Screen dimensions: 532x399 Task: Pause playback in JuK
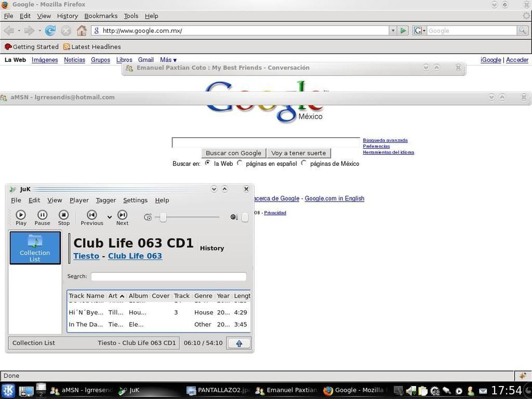(42, 218)
